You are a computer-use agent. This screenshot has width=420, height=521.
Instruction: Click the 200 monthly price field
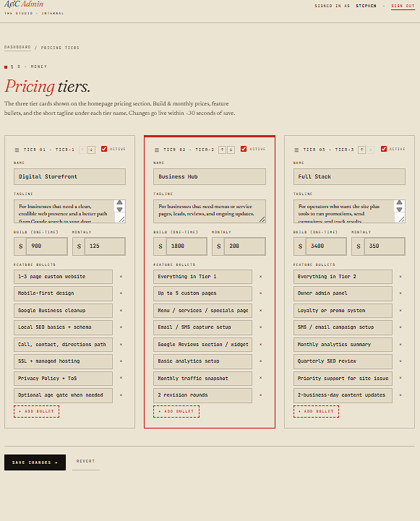point(244,246)
